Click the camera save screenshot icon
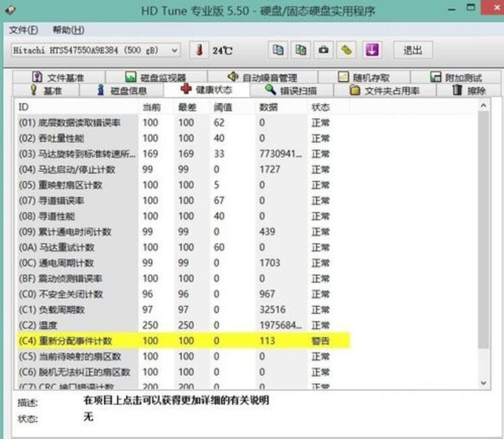The image size is (504, 439). (x=324, y=50)
